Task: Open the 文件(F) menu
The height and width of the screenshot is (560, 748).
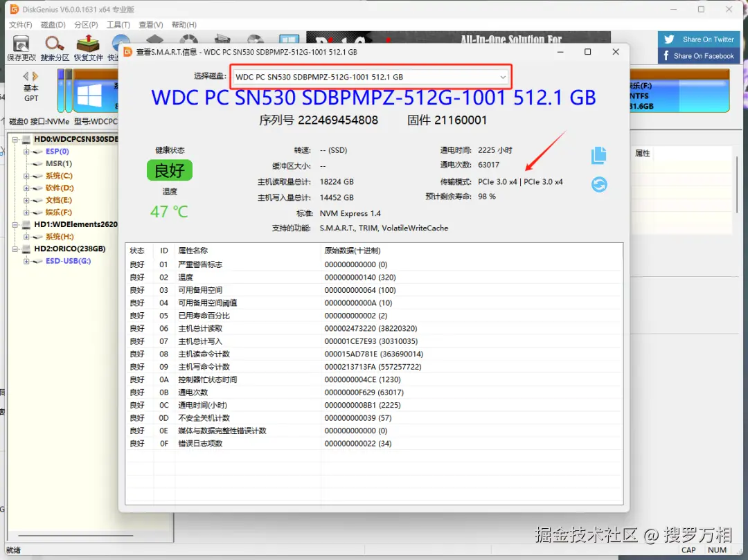Action: tap(21, 25)
